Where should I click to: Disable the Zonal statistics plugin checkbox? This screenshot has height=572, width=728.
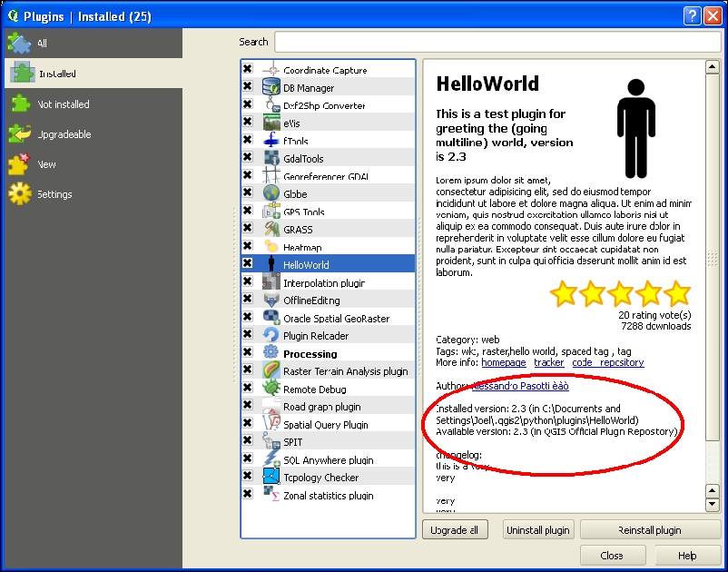(x=248, y=494)
